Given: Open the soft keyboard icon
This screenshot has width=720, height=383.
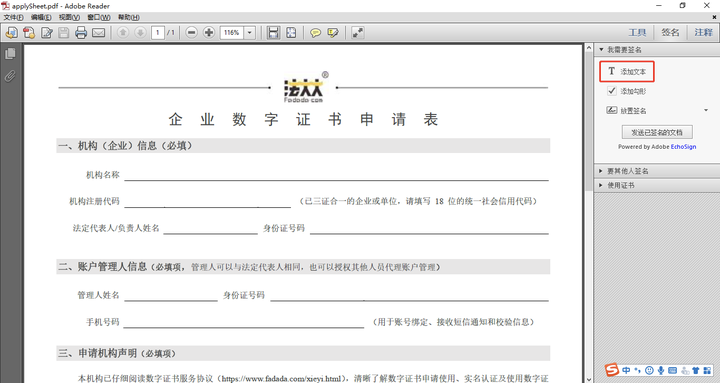Looking at the screenshot, I should 673,370.
